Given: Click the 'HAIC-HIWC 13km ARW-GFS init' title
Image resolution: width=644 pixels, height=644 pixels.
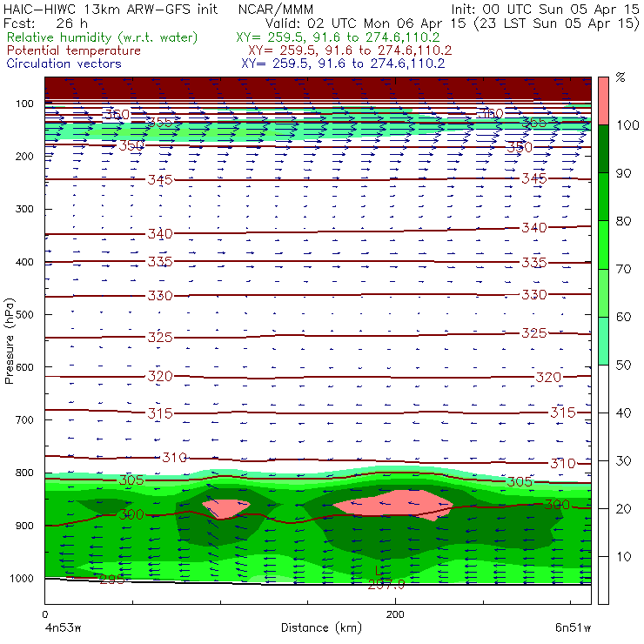Looking at the screenshot, I should 111,9.
